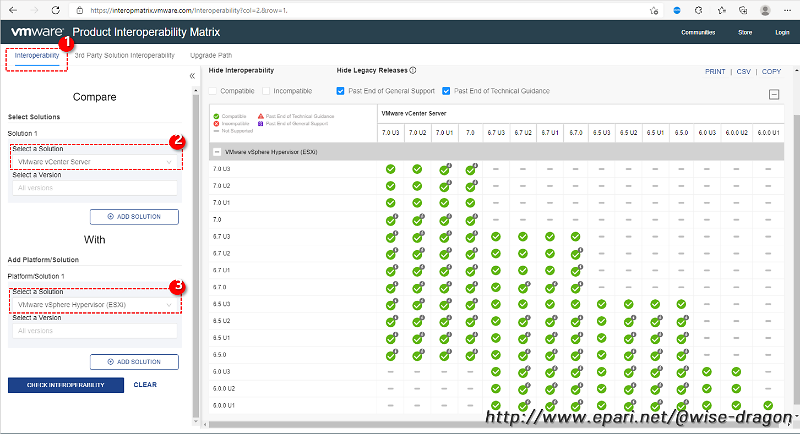The height and width of the screenshot is (434, 800).
Task: Open Platform/Solution 1 Select a Version field
Action: pyautogui.click(x=95, y=330)
